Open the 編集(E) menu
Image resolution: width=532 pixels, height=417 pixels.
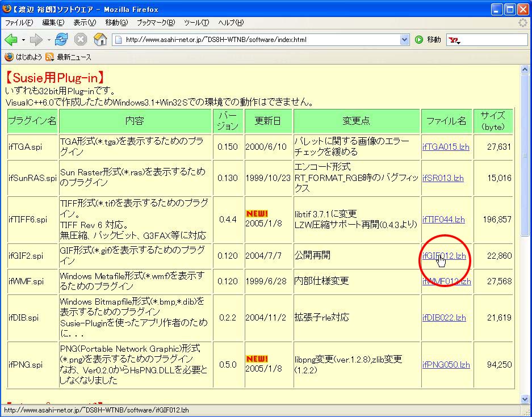pyautogui.click(x=53, y=23)
